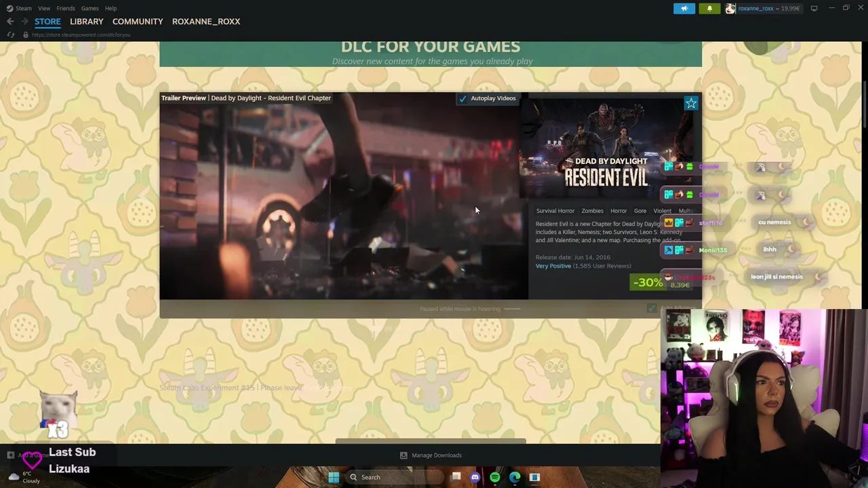Open Spotify from the taskbar

tap(495, 477)
